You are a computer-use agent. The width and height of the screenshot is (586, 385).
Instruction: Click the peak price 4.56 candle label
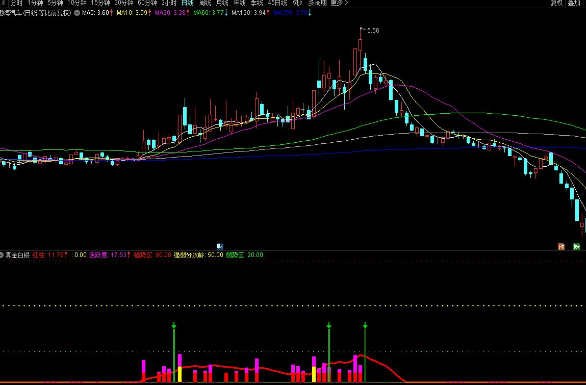(373, 31)
